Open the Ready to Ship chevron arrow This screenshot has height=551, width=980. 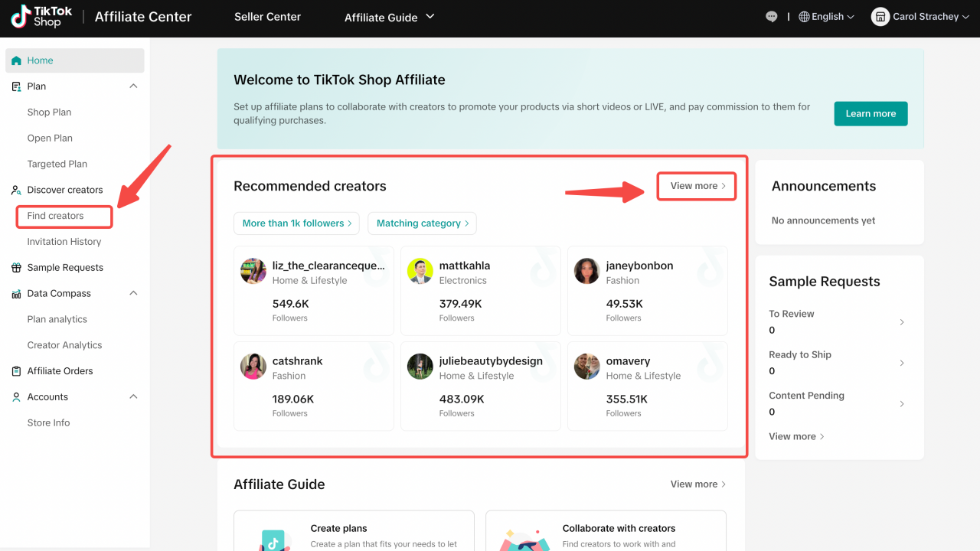click(x=902, y=363)
